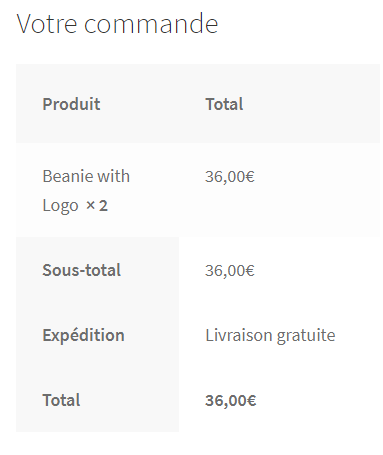
Task: Click the × multiplication sign after Logo
Action: pos(90,206)
